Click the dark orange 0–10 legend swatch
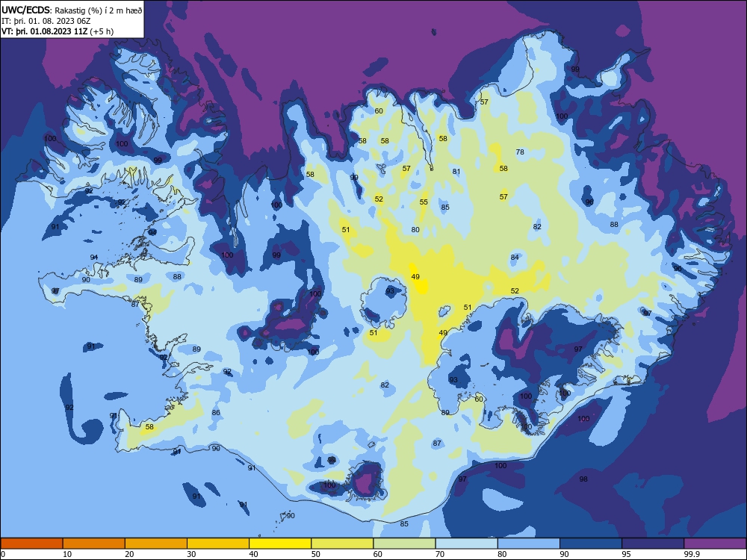This screenshot has width=747, height=560. (x=31, y=544)
